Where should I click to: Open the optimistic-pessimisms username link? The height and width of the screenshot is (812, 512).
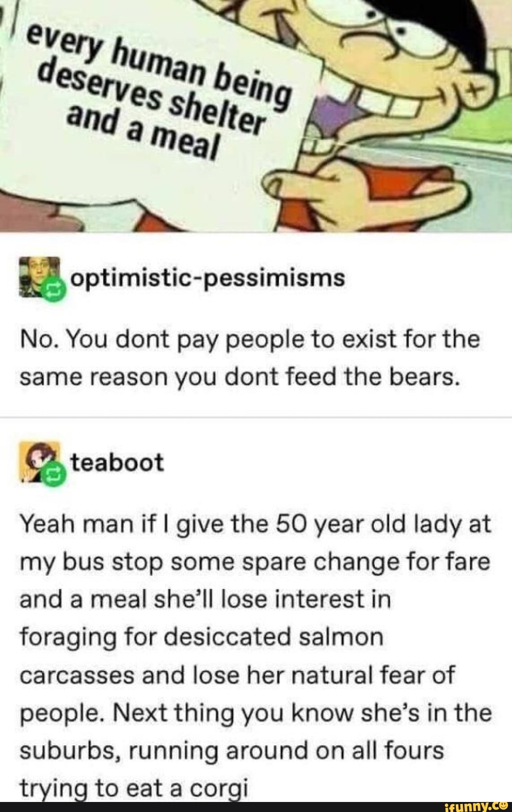[208, 278]
